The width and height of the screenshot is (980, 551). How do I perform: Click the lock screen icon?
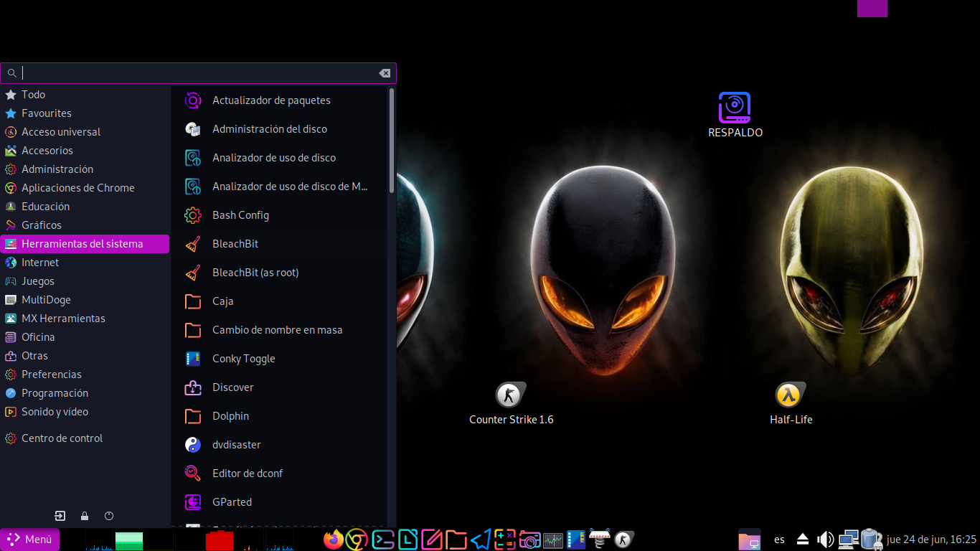[x=85, y=516]
